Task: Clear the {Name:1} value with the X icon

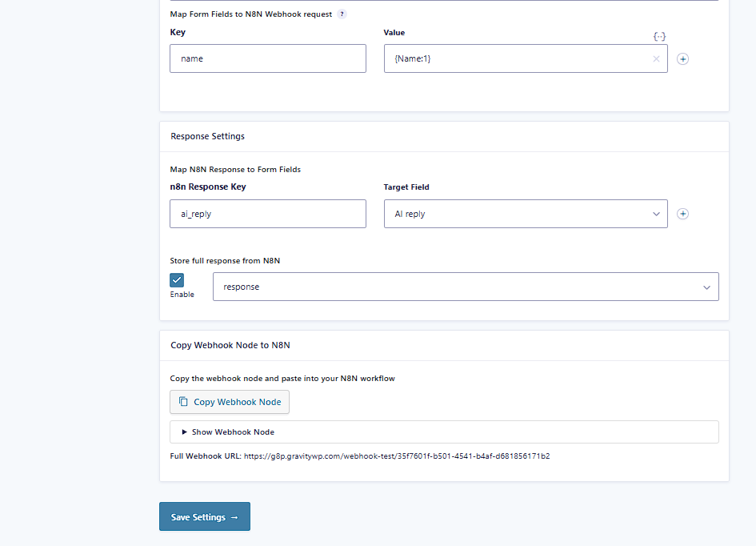Action: [x=656, y=58]
